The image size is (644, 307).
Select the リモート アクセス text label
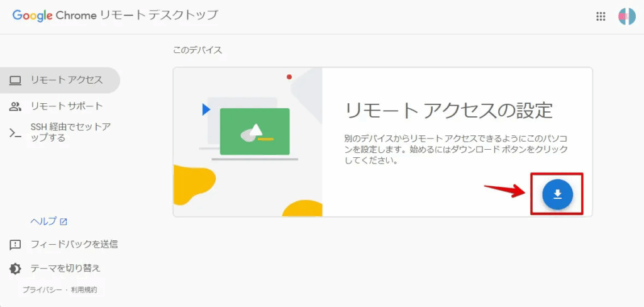coord(67,80)
